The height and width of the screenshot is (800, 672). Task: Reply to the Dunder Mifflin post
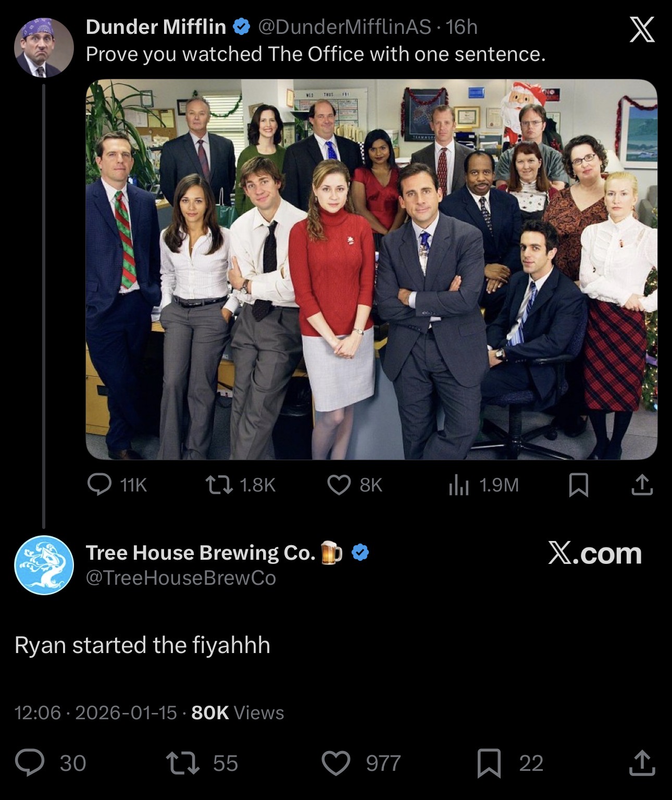117,485
